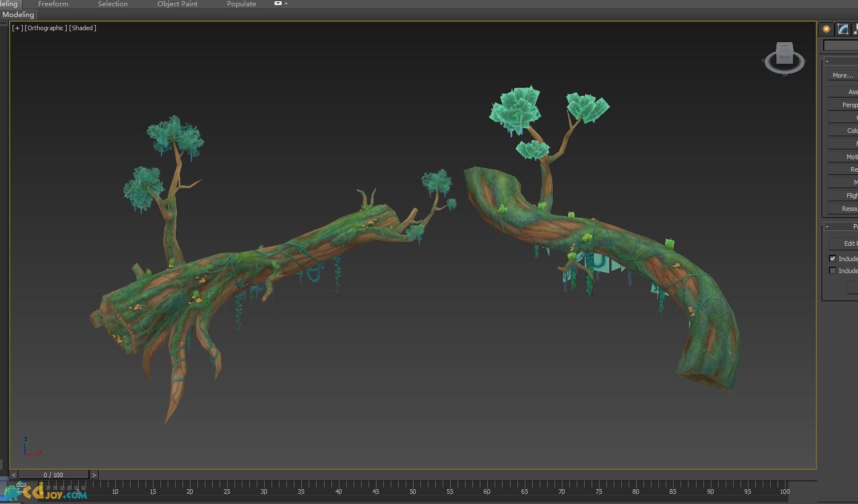
Task: Click the Edit P... button
Action: pyautogui.click(x=843, y=243)
